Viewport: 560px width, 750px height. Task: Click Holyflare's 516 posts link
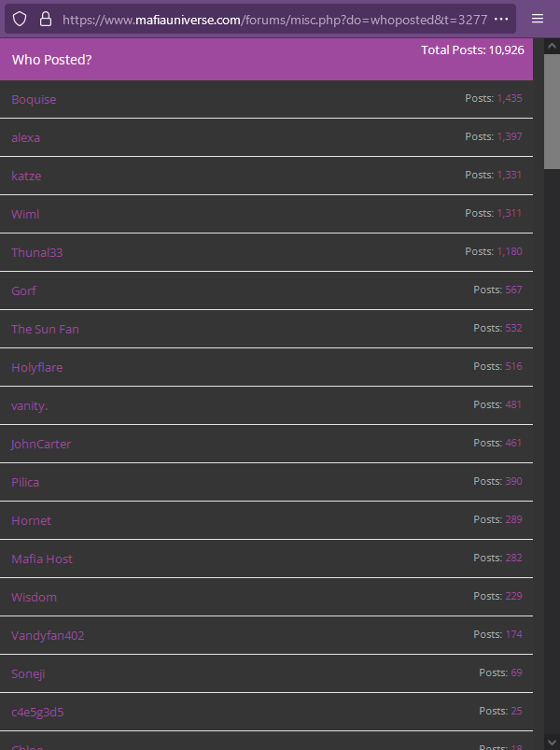coord(513,366)
